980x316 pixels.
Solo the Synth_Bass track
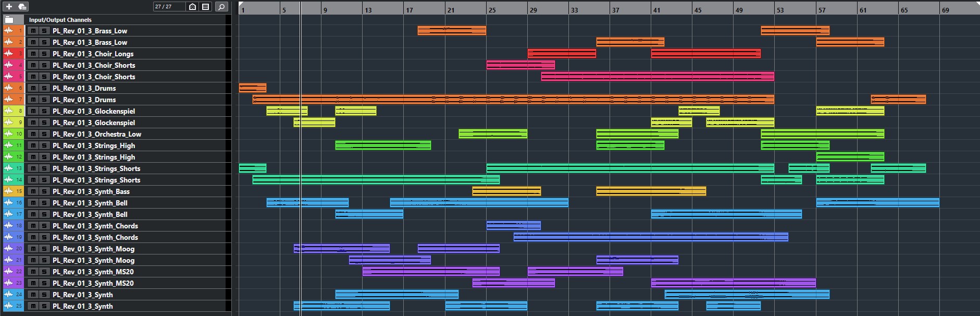[44, 191]
